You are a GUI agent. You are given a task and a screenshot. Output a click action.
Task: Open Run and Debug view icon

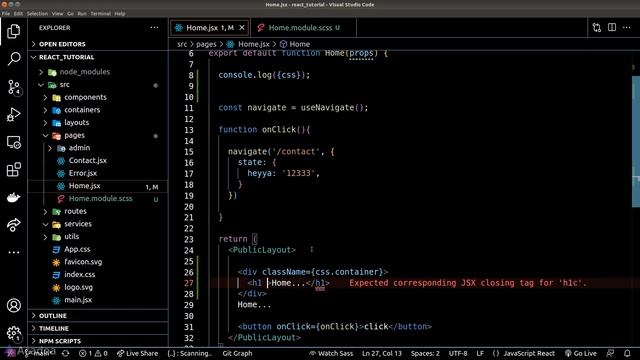point(13,115)
